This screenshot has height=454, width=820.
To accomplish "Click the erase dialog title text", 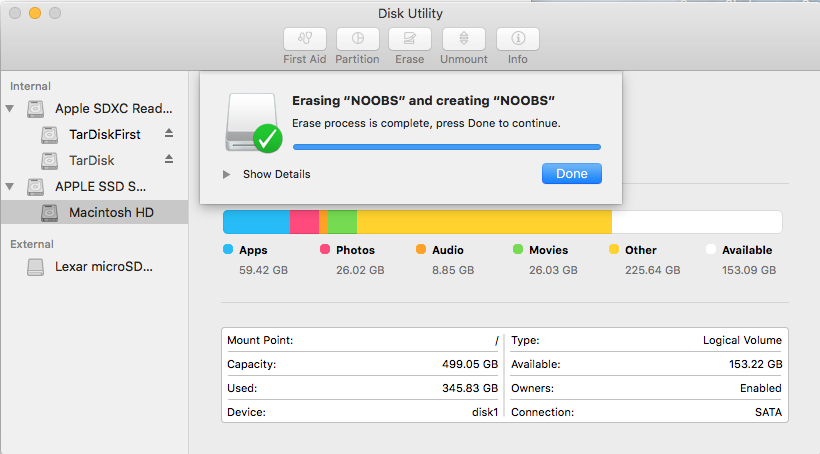I will (x=423, y=100).
